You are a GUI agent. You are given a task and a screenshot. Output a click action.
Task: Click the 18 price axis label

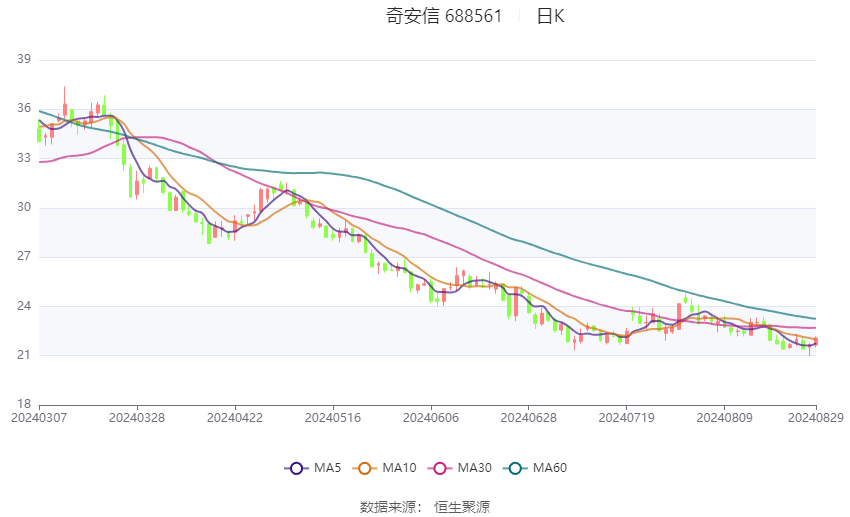tap(24, 404)
